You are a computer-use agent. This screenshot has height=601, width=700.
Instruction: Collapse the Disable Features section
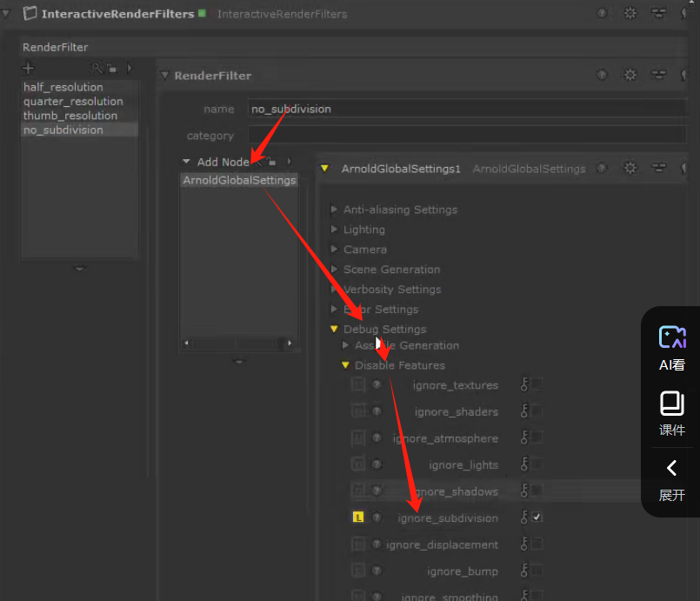click(x=345, y=365)
